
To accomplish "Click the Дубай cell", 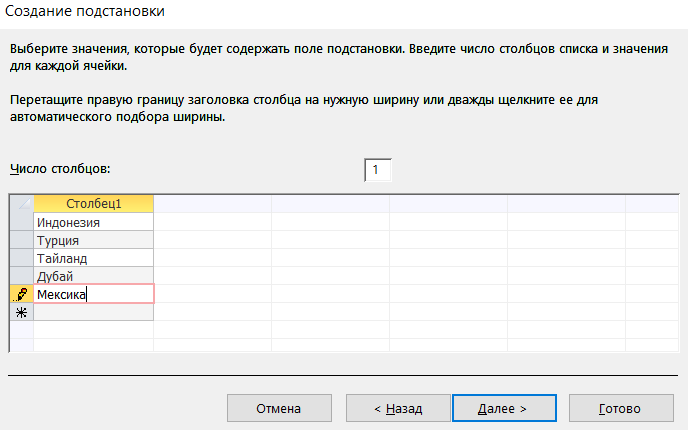I will point(93,276).
